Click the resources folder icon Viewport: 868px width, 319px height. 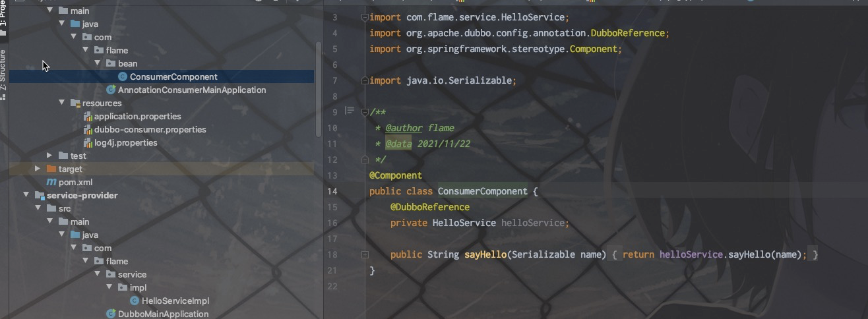tap(75, 103)
